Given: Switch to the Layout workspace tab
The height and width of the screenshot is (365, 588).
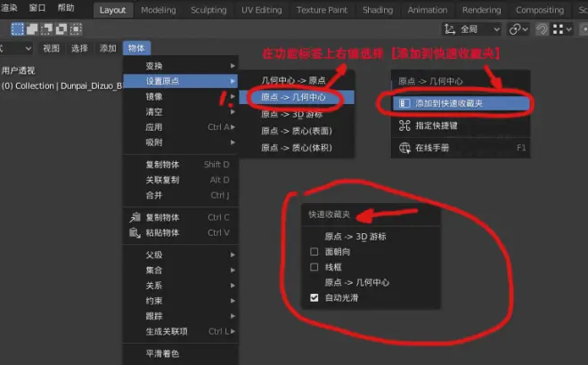Looking at the screenshot, I should [112, 10].
